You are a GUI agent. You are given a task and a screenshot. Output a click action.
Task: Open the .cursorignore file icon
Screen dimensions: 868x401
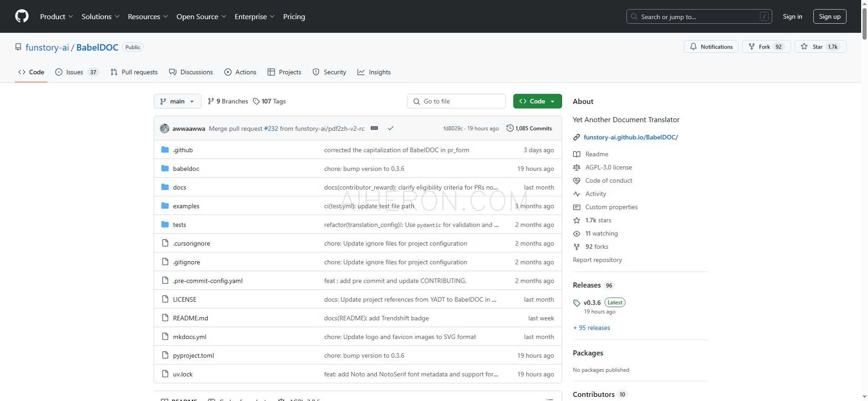[x=165, y=243]
